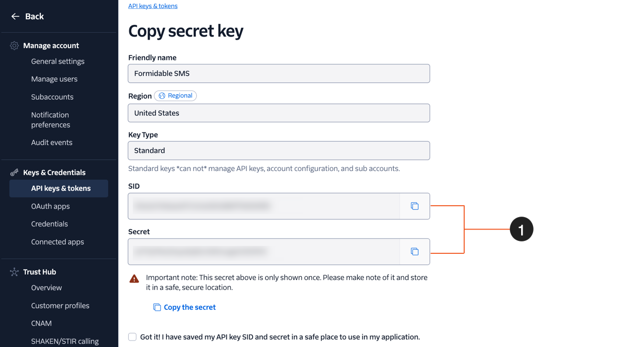Check the 'Got it! I have saved' checkbox
Screen dimensions: 644x347
[x=132, y=337]
